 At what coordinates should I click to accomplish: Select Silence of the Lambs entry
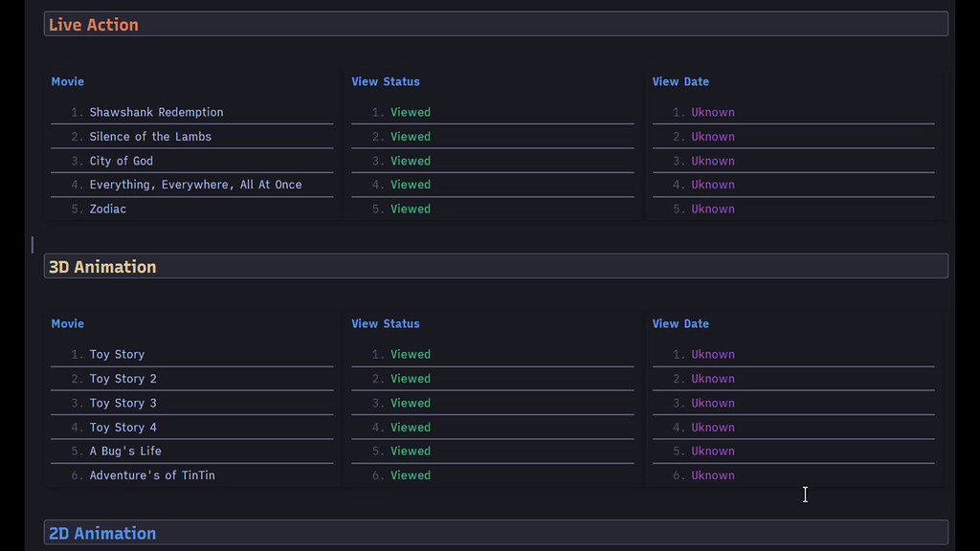(149, 136)
